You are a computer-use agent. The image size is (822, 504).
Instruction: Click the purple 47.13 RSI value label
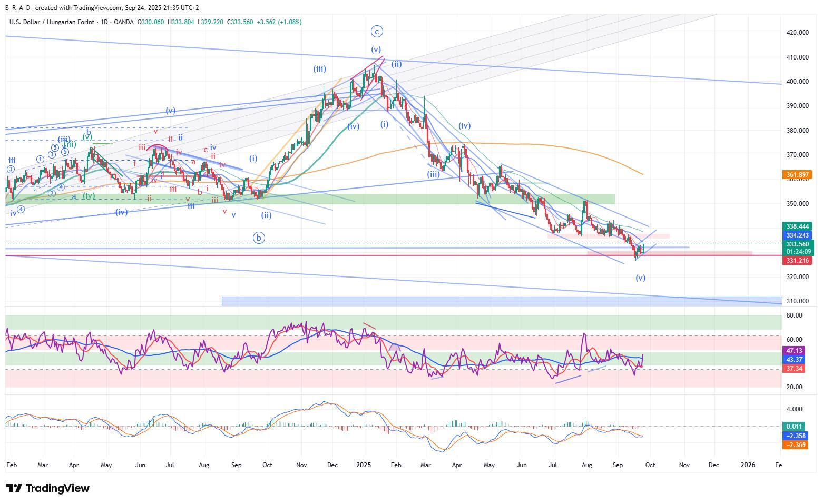(794, 351)
